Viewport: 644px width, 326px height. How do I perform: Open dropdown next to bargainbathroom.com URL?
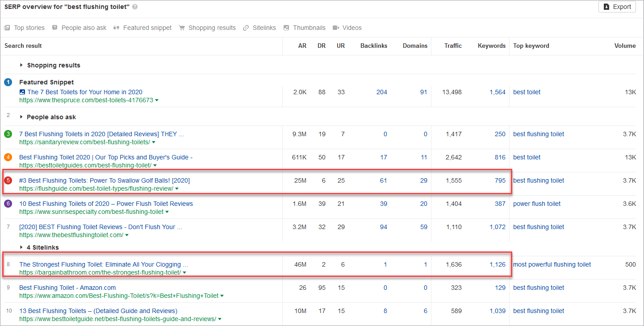point(184,273)
